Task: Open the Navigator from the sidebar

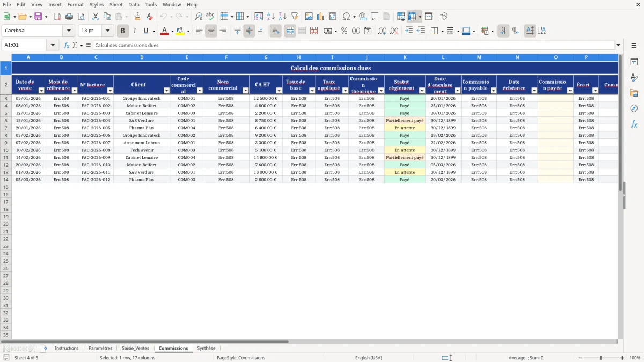Action: pyautogui.click(x=634, y=108)
